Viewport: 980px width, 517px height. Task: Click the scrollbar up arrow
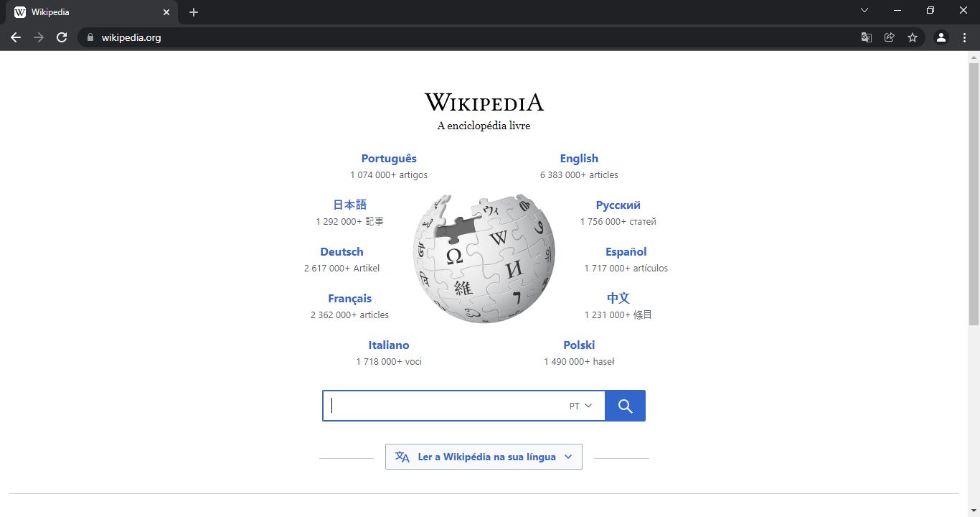click(974, 57)
